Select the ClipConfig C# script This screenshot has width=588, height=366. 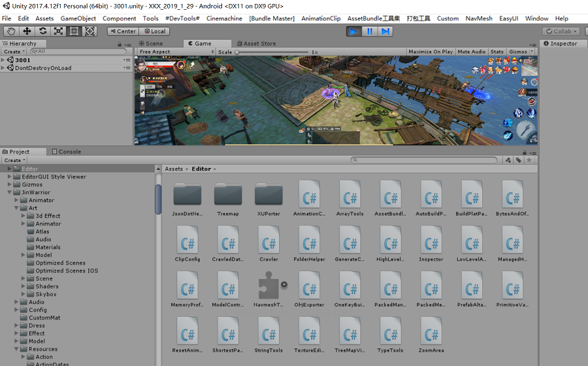188,240
